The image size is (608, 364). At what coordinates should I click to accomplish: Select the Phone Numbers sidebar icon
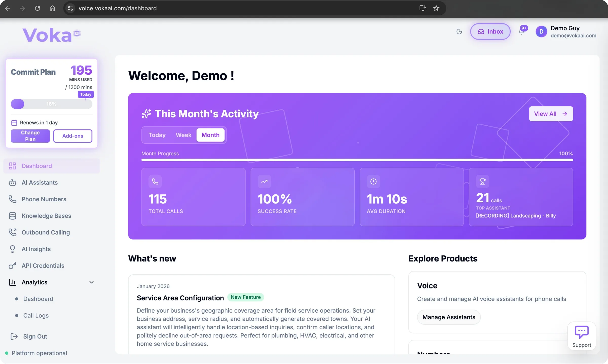pyautogui.click(x=13, y=199)
